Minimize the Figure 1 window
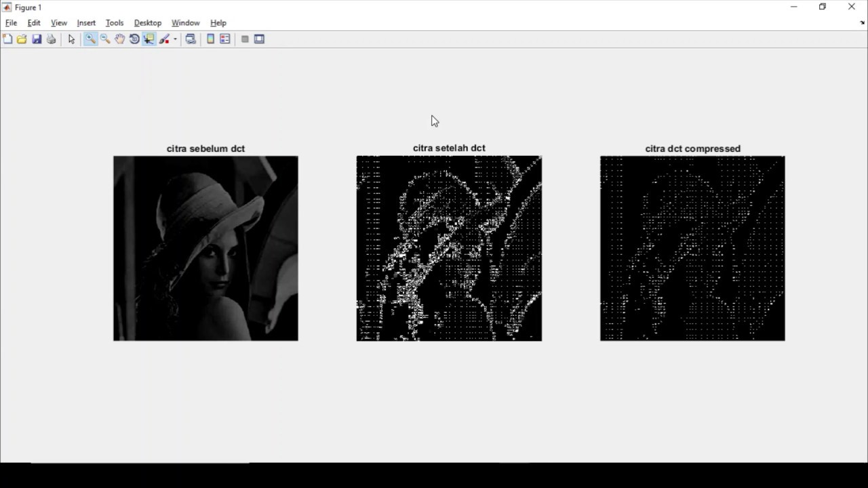Viewport: 868px width, 488px height. 793,7
